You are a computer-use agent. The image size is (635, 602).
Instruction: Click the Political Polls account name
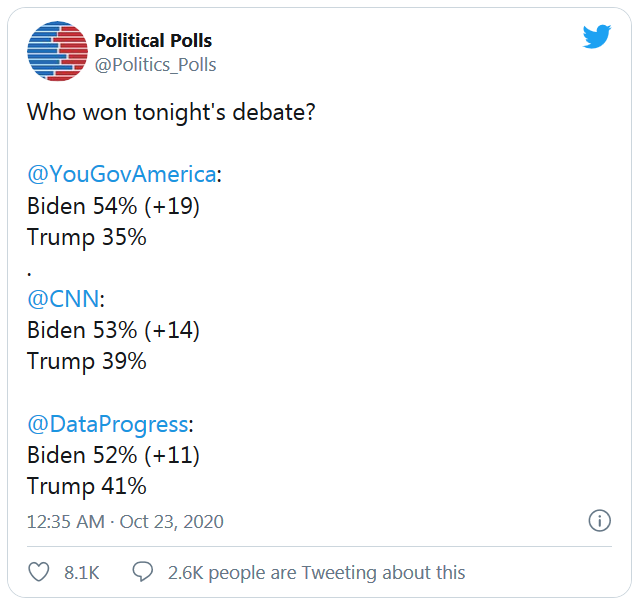pyautogui.click(x=153, y=41)
